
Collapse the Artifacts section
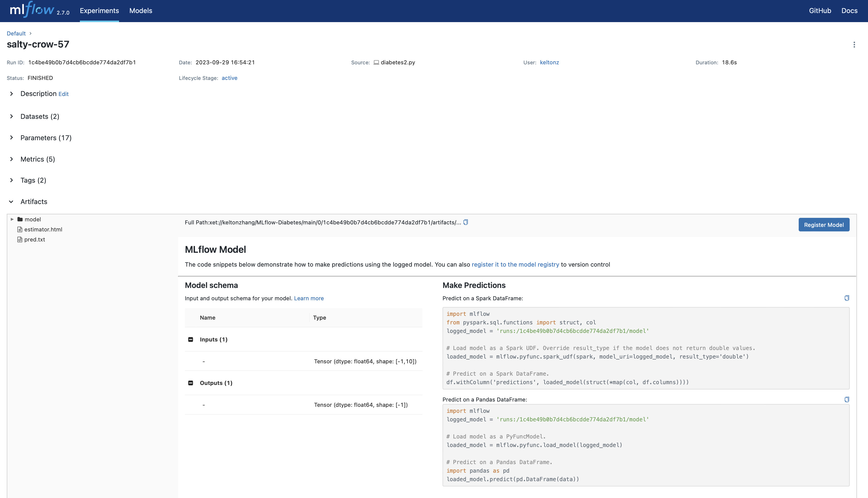pyautogui.click(x=11, y=202)
